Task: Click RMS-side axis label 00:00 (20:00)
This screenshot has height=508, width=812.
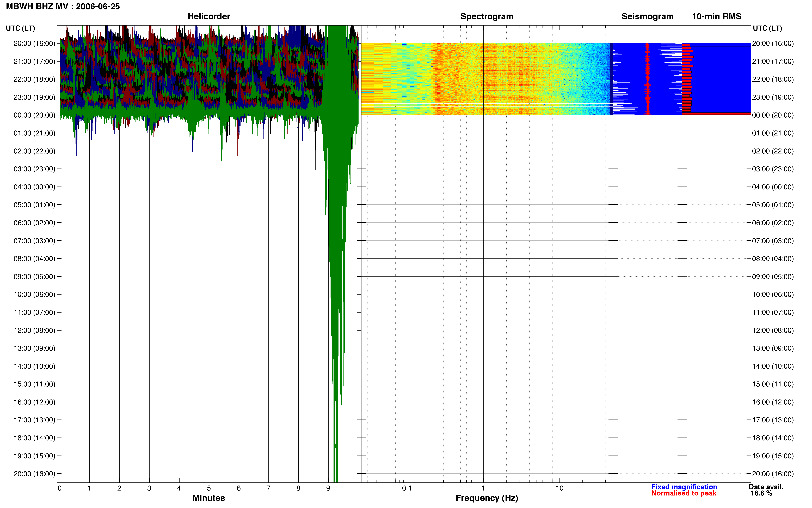Action: [x=773, y=115]
